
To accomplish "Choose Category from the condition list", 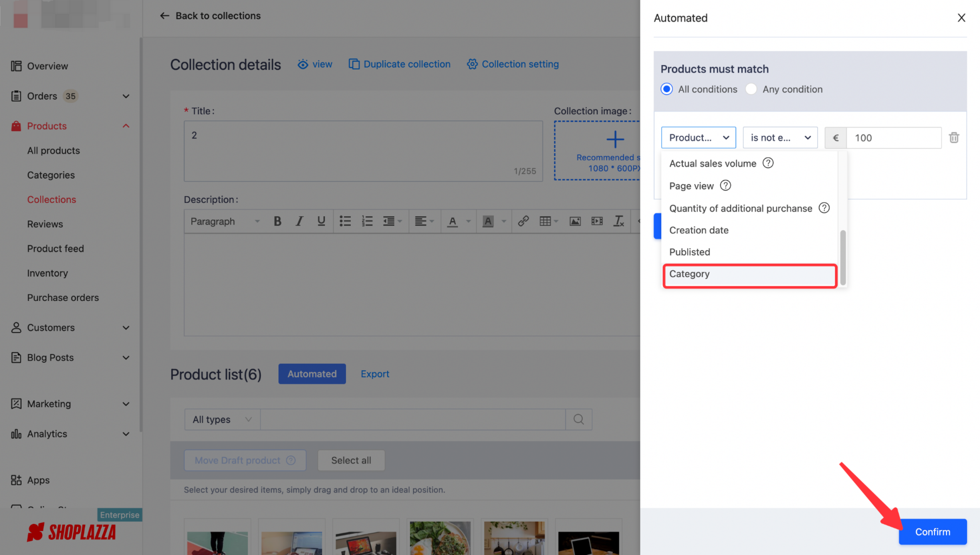I will (749, 274).
